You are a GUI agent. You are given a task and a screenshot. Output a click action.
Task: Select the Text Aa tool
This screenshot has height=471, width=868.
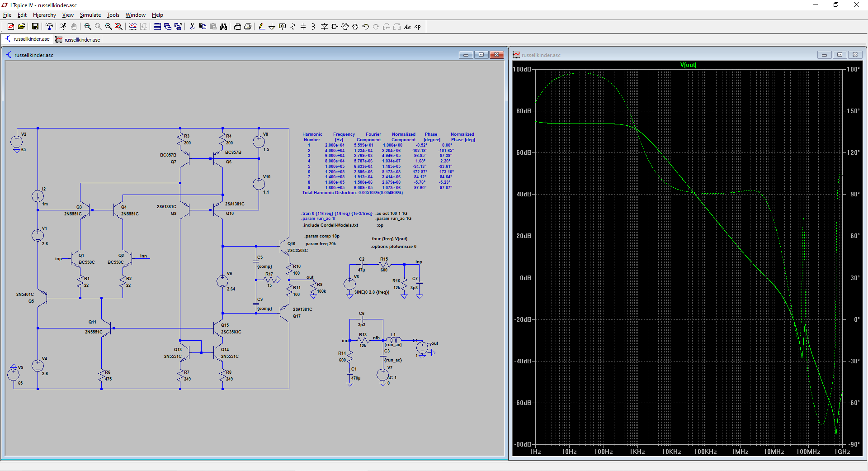tap(407, 27)
